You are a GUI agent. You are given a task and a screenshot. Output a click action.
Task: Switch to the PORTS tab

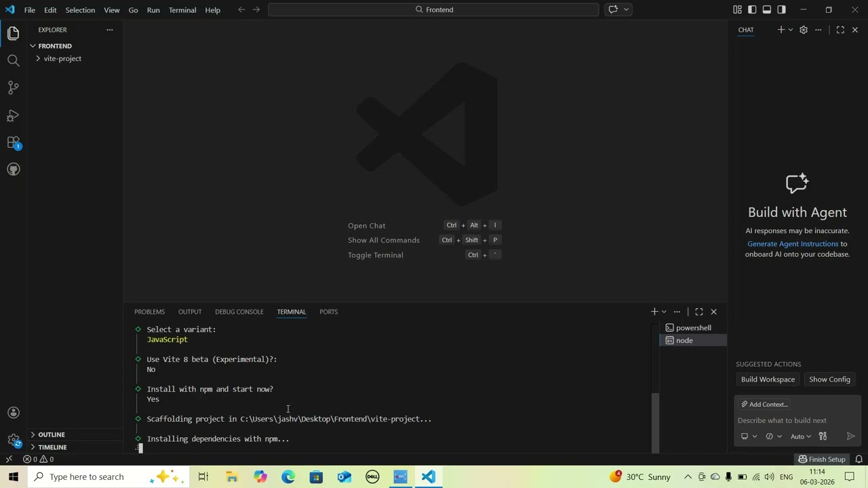(x=328, y=312)
